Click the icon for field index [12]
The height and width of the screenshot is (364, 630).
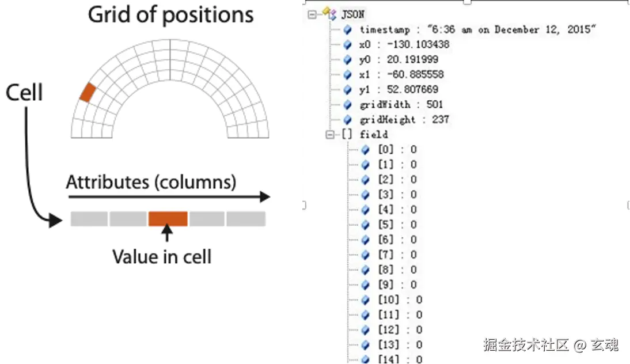point(365,330)
